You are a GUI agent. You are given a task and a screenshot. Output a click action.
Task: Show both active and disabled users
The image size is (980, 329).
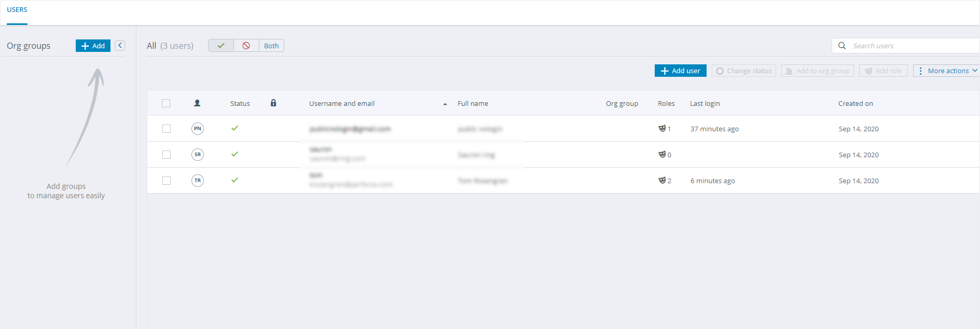coord(271,46)
